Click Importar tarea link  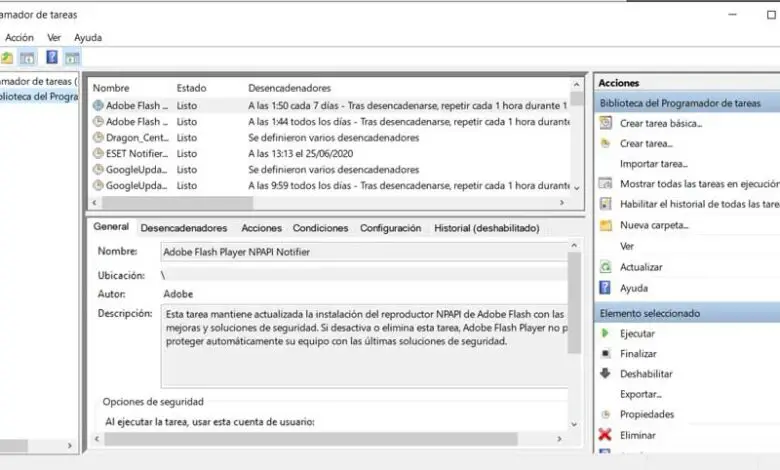coord(654,164)
